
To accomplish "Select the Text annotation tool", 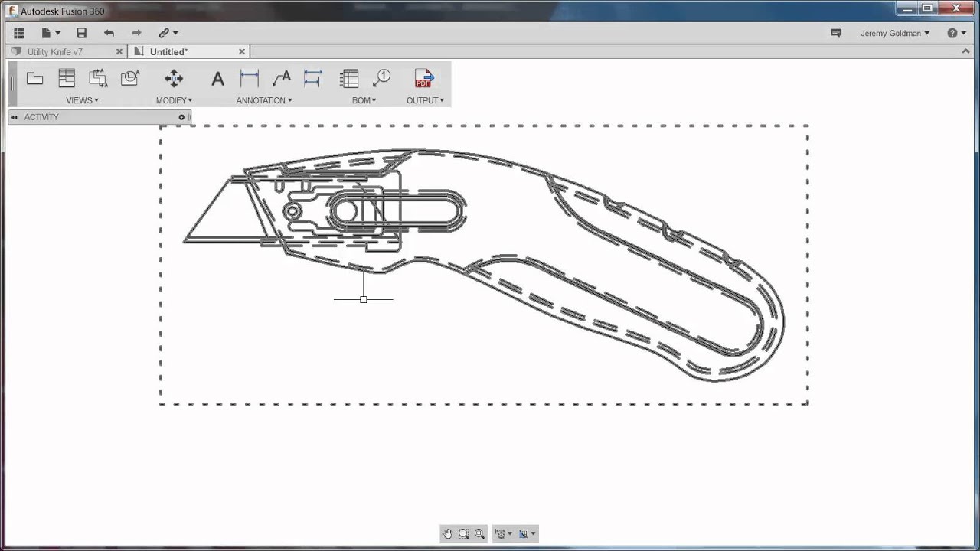I will (217, 78).
